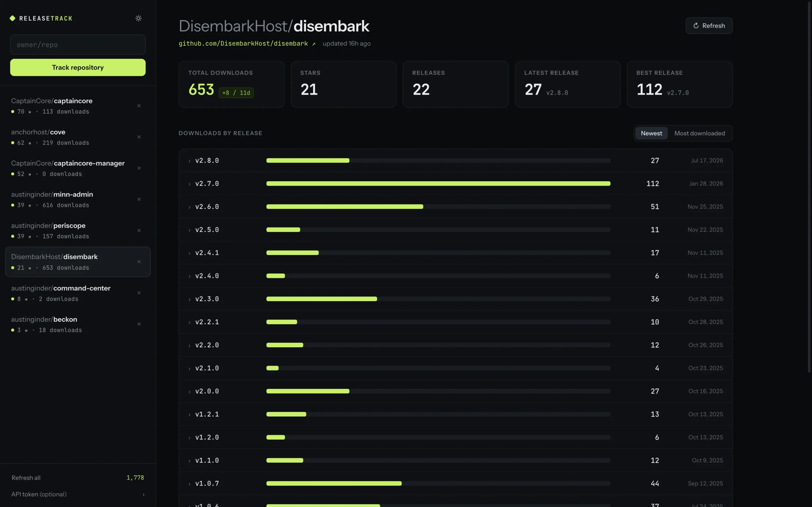812x507 pixels.
Task: Click the ReleaseTrack diamond logo
Action: [12, 18]
